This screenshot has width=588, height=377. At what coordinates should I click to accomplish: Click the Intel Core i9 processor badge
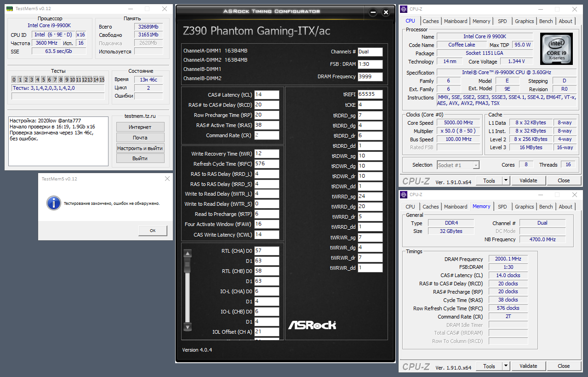pos(556,48)
